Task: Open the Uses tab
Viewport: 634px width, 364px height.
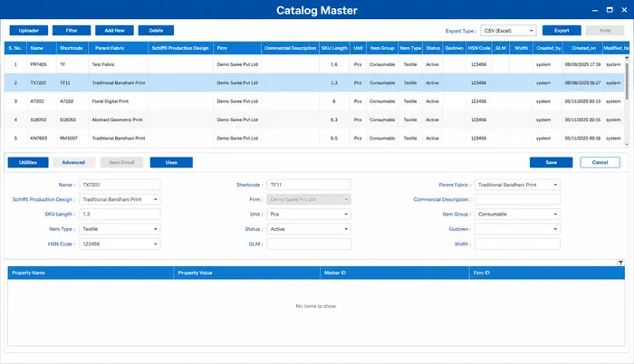Action: (171, 162)
